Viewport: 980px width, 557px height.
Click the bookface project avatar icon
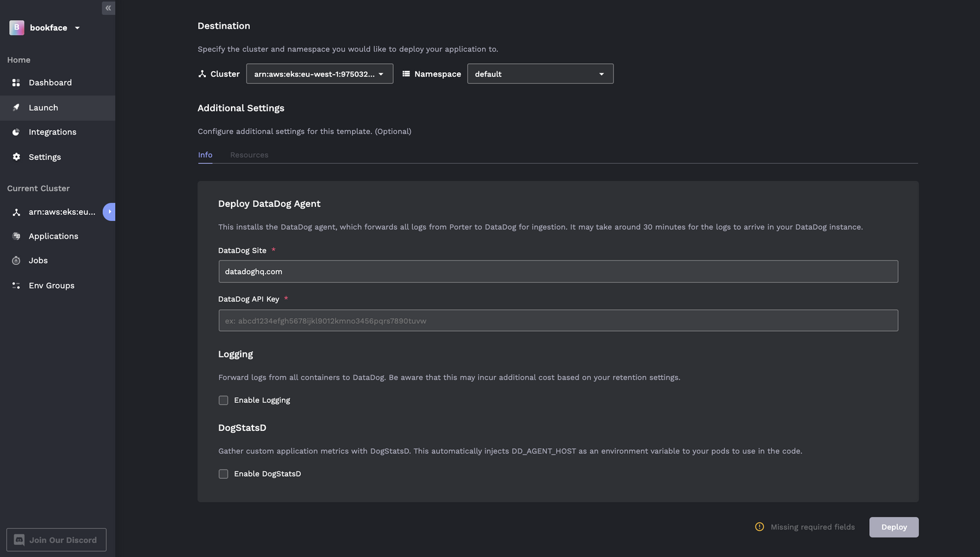17,28
